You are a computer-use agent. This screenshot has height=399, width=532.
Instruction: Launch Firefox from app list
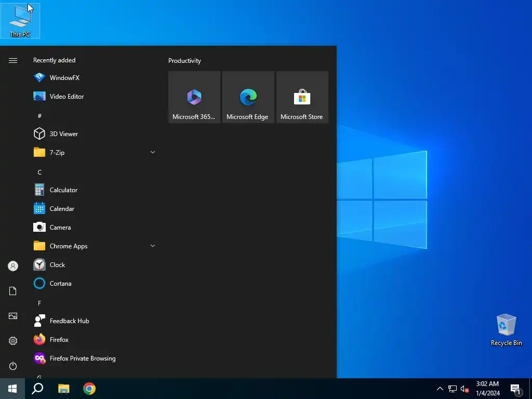pos(95,339)
